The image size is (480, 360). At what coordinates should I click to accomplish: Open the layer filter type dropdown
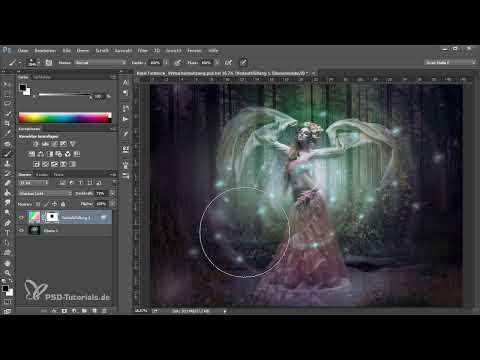click(x=33, y=183)
